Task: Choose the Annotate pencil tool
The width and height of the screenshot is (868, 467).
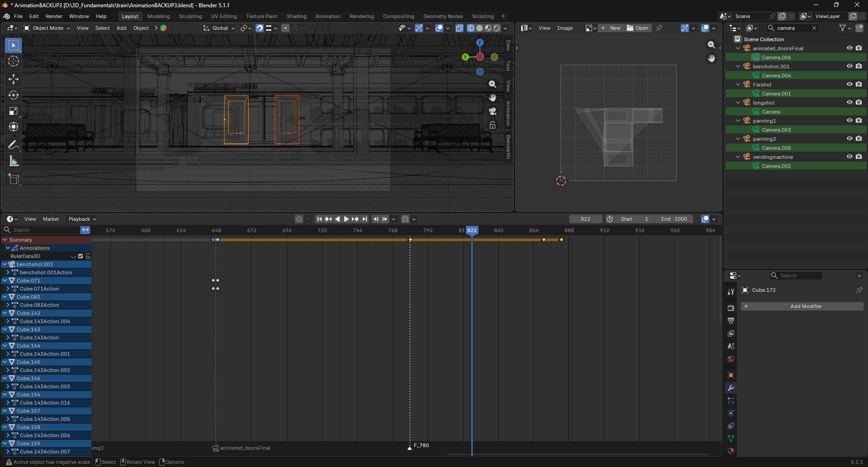Action: point(14,145)
